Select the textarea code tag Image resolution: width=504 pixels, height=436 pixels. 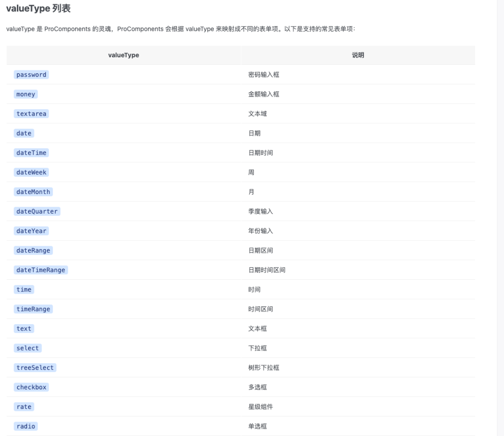(31, 114)
